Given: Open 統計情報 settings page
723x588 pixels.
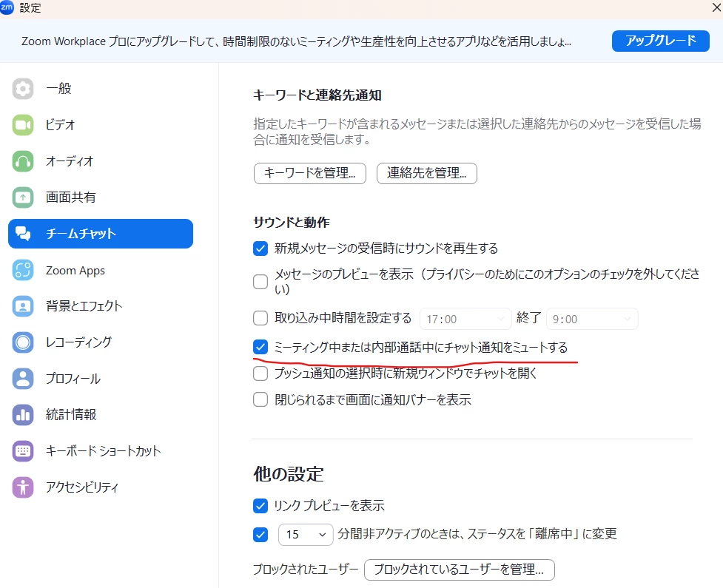Looking at the screenshot, I should pyautogui.click(x=101, y=415).
